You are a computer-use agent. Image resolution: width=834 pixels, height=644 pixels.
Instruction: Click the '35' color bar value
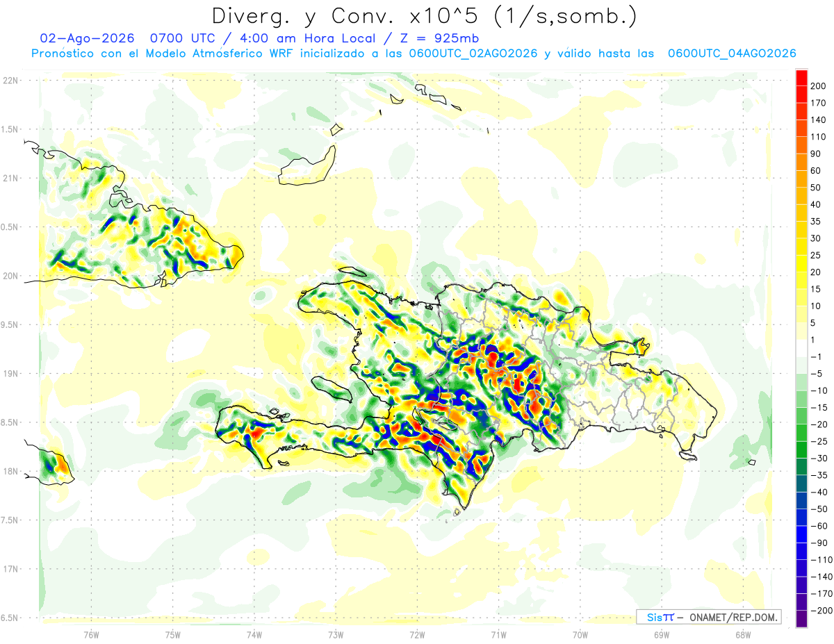click(x=816, y=222)
